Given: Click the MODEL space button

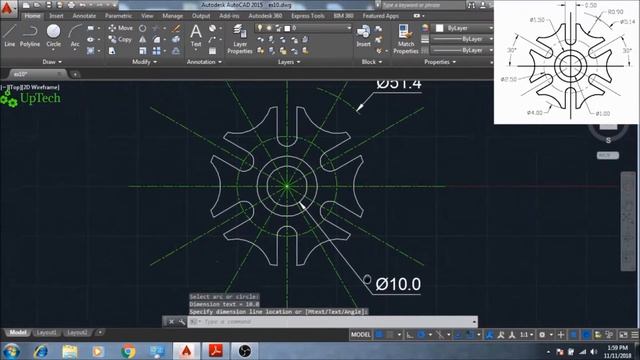Looking at the screenshot, I should coord(361,335).
